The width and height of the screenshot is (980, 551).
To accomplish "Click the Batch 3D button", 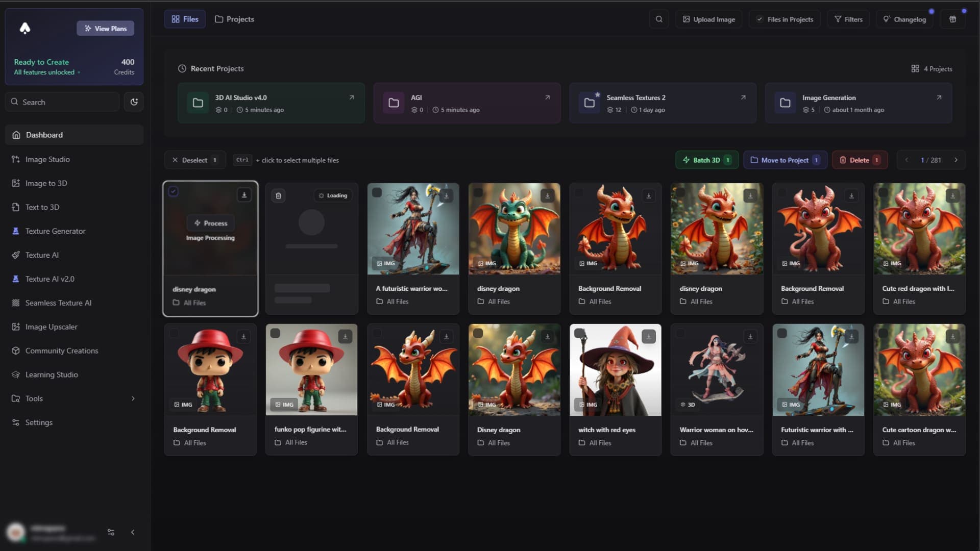I will pyautogui.click(x=707, y=160).
